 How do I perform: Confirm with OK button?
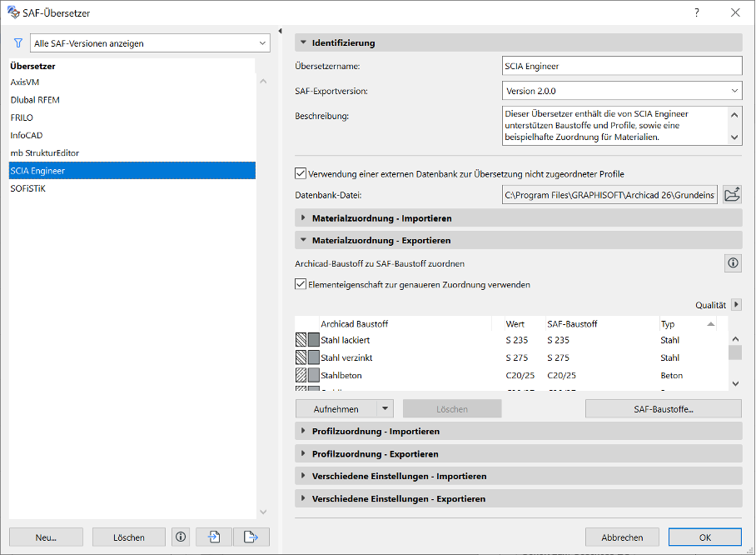[705, 537]
